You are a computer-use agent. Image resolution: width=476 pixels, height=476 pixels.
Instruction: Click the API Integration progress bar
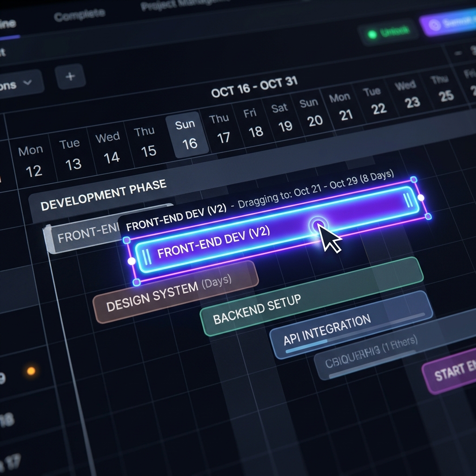pos(355,333)
